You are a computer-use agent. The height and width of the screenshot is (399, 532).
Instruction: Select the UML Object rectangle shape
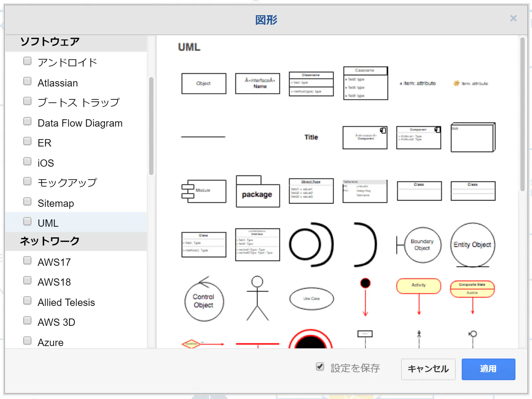tap(204, 83)
